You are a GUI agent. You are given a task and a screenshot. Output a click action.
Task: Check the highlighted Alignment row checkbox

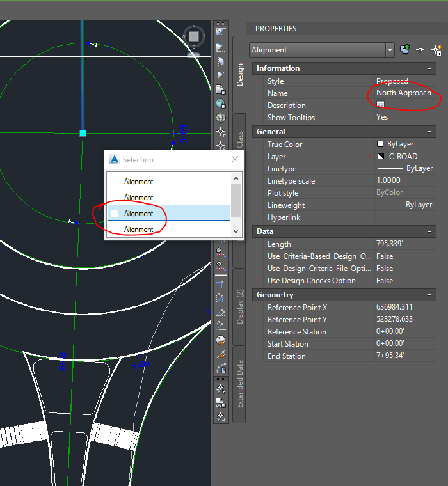click(x=115, y=213)
